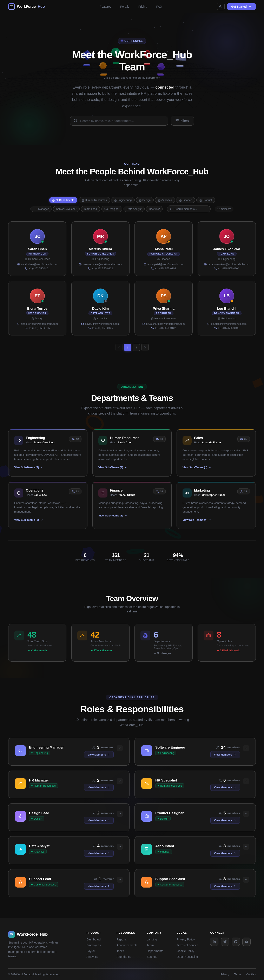Click the Design Lead palette icon
Image resolution: width=264 pixels, height=980 pixels.
point(21,816)
